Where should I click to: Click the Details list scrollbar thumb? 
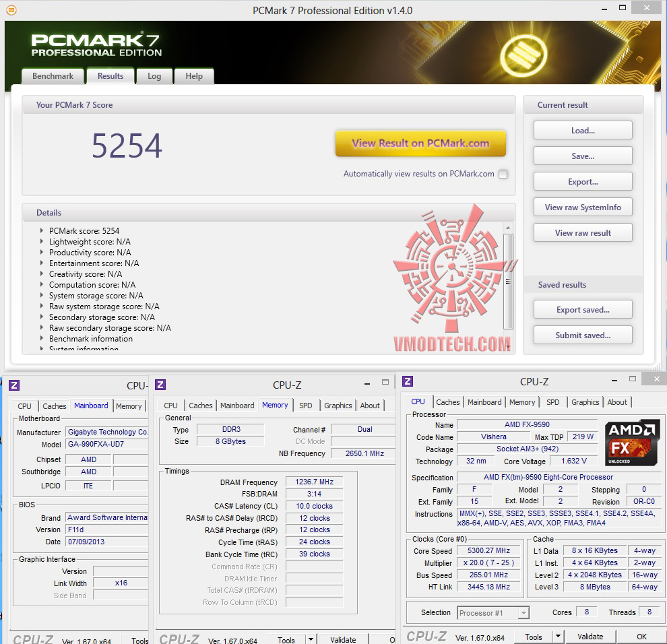(508, 281)
